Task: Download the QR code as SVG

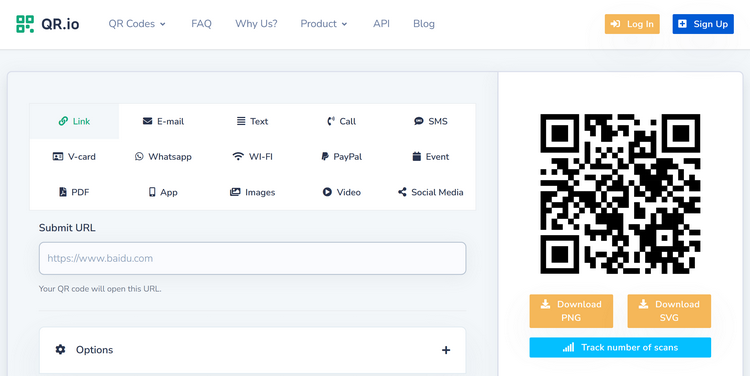Action: [x=669, y=311]
